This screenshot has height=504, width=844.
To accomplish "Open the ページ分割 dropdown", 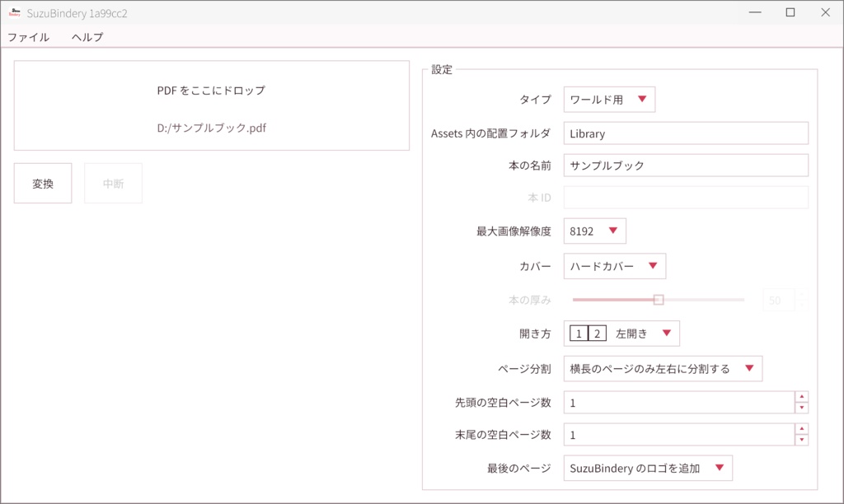I will [663, 368].
